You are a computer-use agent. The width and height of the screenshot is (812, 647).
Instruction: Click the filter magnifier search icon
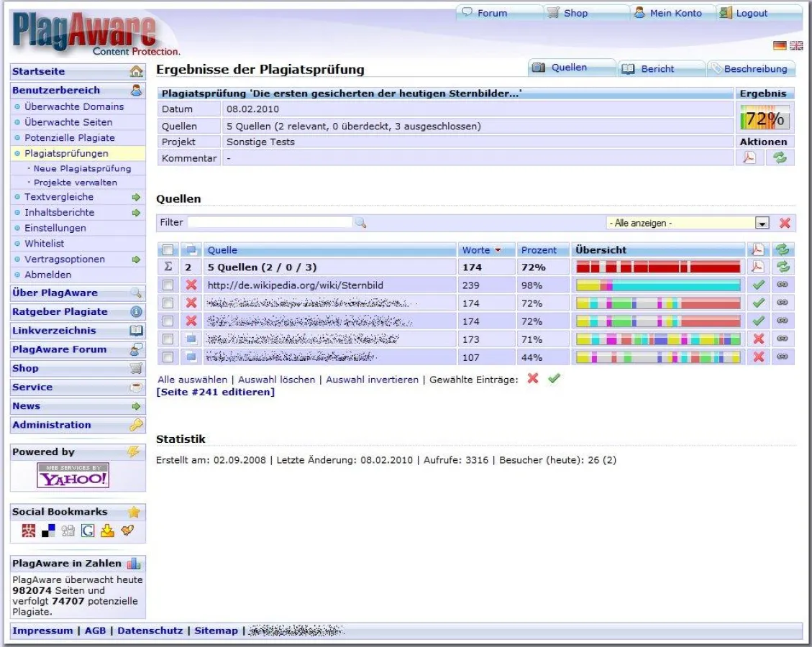(x=360, y=223)
